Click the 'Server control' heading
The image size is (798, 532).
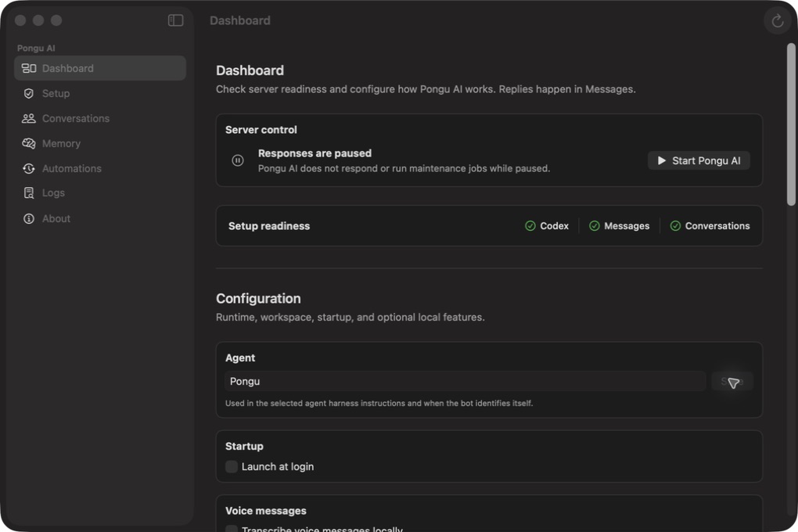tap(261, 130)
